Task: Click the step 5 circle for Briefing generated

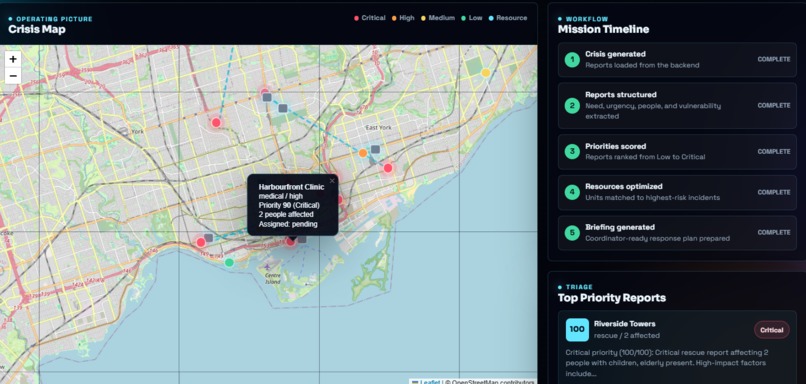Action: (x=572, y=233)
